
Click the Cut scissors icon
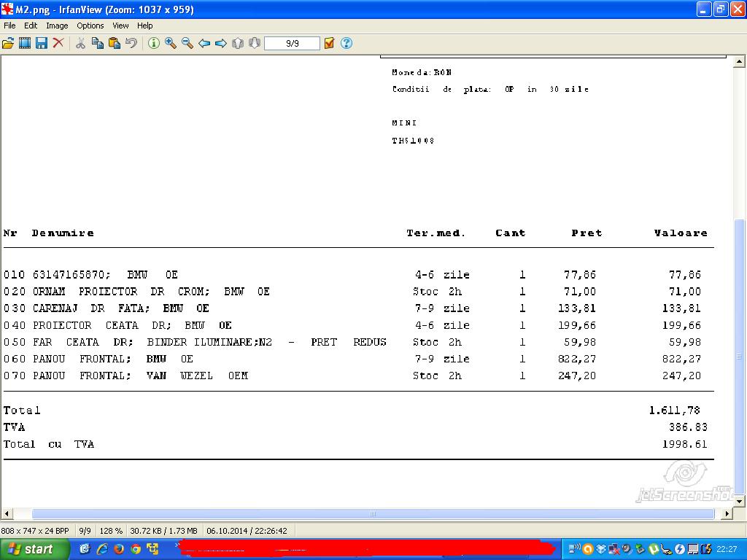coord(80,44)
